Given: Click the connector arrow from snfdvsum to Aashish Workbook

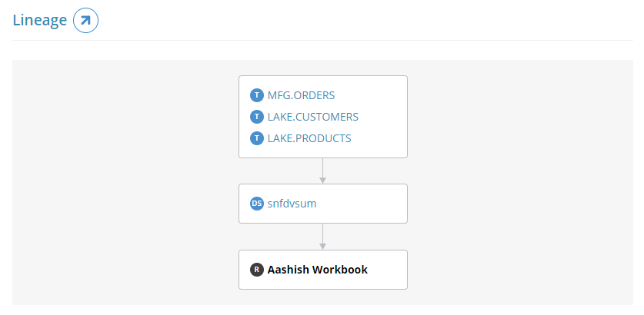Looking at the screenshot, I should [323, 237].
